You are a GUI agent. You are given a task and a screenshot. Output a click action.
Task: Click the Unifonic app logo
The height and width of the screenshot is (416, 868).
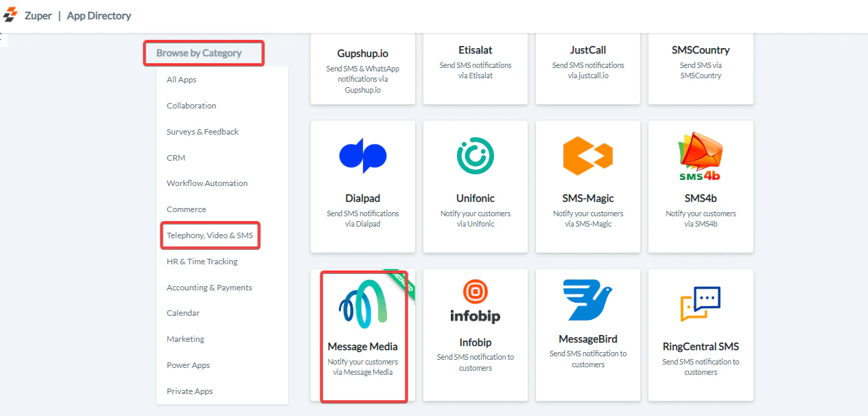pos(476,156)
